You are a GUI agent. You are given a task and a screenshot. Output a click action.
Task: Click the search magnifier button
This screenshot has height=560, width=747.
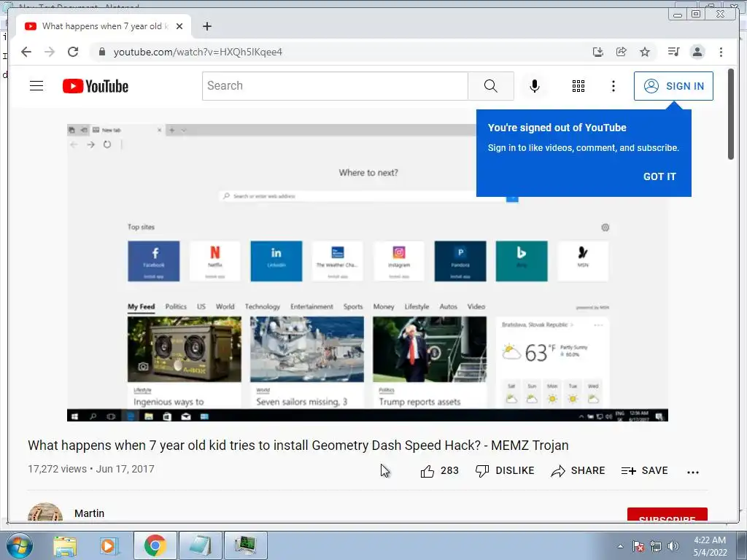tap(491, 86)
